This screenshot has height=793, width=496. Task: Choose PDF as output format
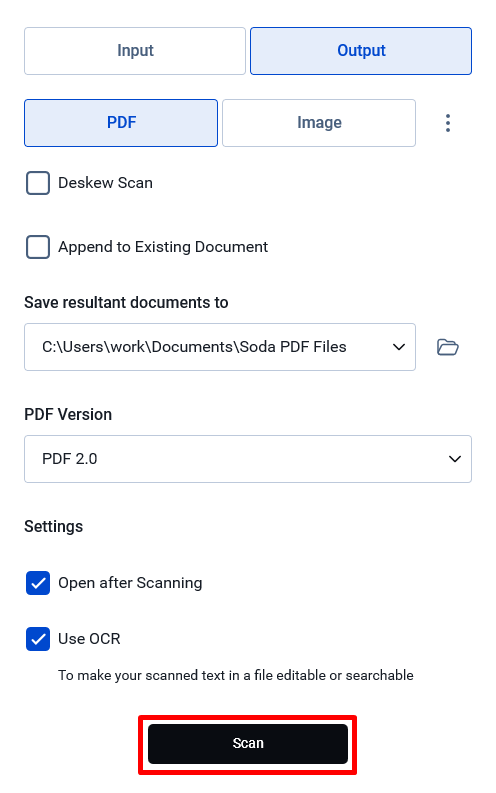pyautogui.click(x=121, y=123)
